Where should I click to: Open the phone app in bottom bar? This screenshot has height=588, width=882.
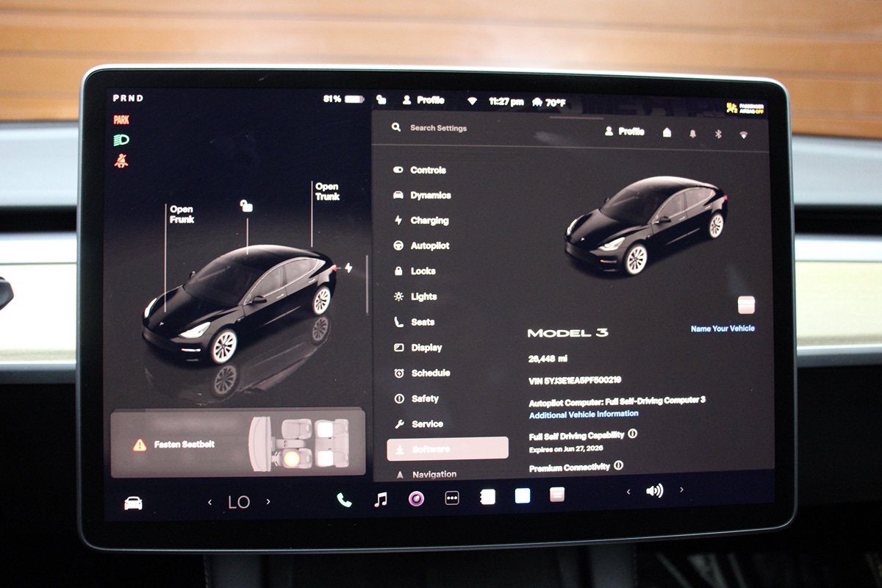click(344, 501)
